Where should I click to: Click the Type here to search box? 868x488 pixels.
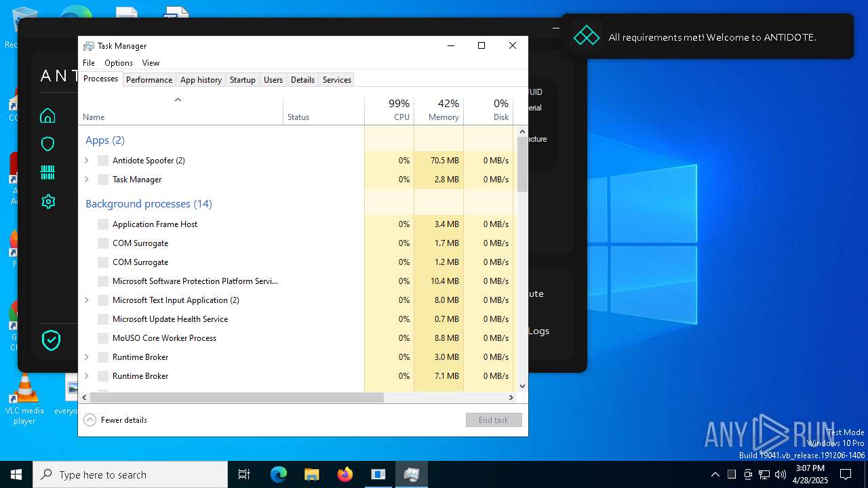click(x=130, y=474)
